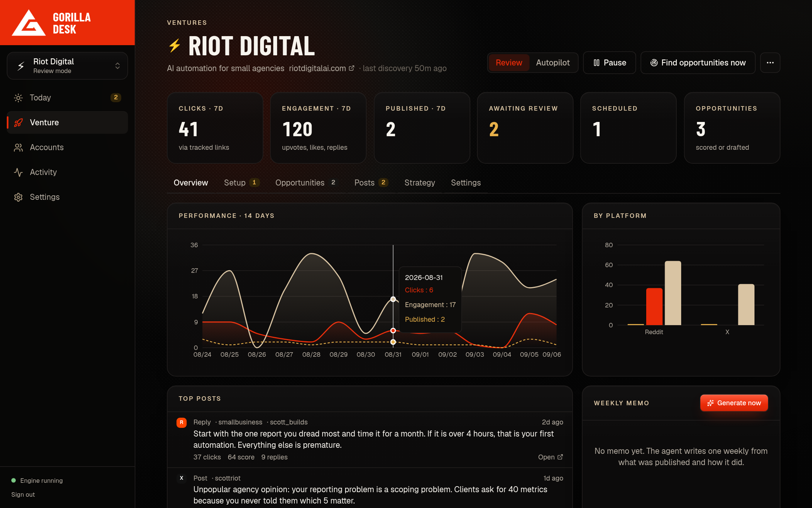The height and width of the screenshot is (508, 812).
Task: Open the Overview tab
Action: coord(191,183)
